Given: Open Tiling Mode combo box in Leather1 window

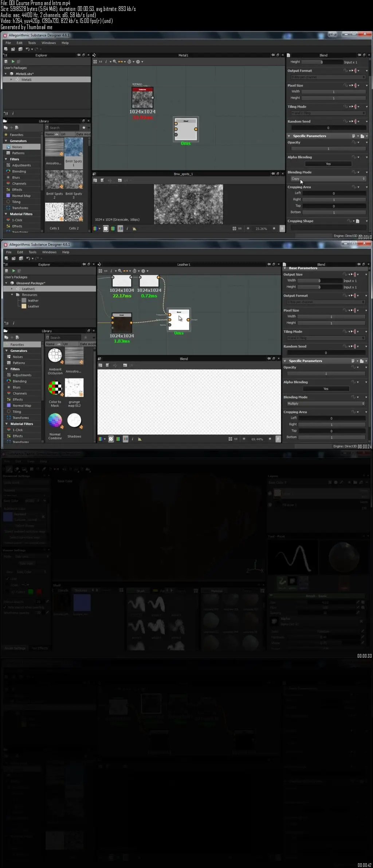Looking at the screenshot, I should [x=326, y=338].
